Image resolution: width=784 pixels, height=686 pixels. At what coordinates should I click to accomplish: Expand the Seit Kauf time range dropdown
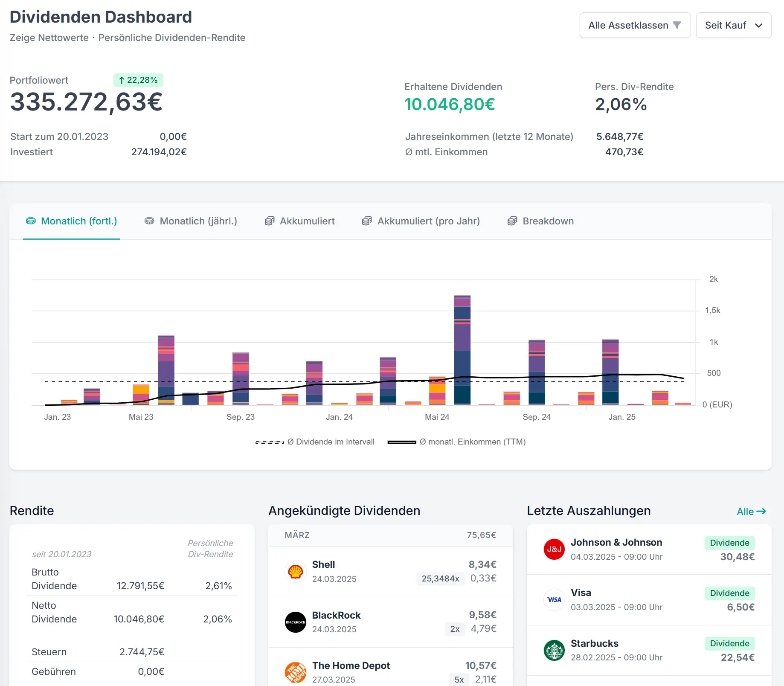(734, 25)
